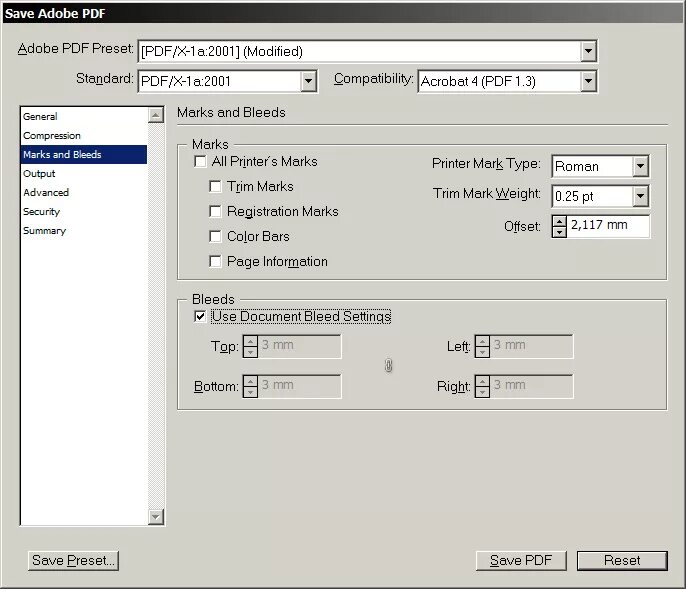Screen dimensions: 686x589
Task: Click the Save PDF button
Action: [521, 561]
